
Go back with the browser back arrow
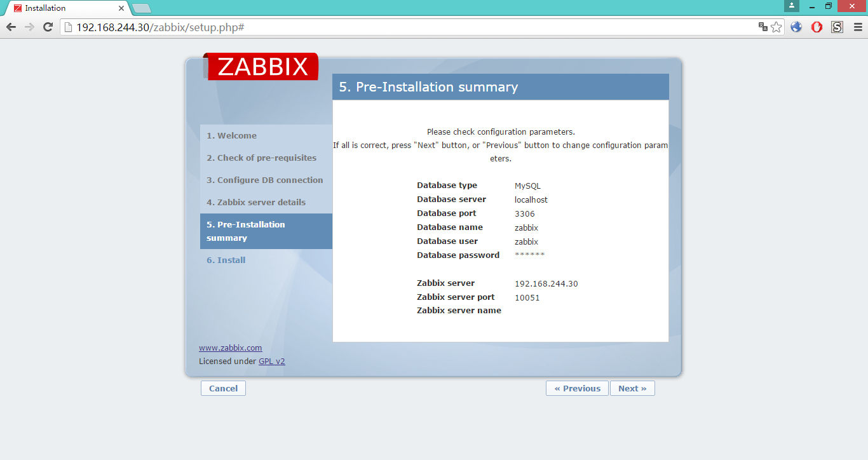[11, 27]
